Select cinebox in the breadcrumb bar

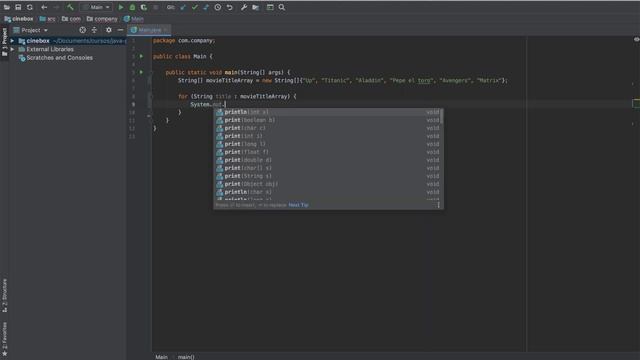(x=19, y=19)
